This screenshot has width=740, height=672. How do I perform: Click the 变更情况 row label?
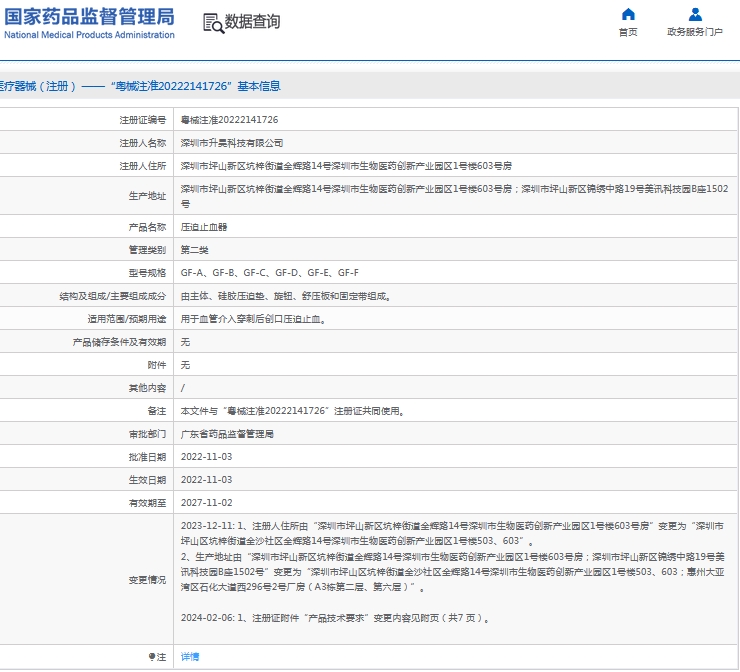pyautogui.click(x=147, y=580)
